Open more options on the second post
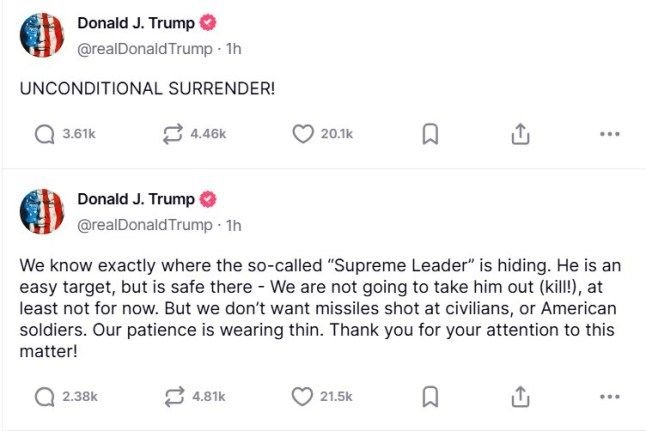 click(610, 397)
